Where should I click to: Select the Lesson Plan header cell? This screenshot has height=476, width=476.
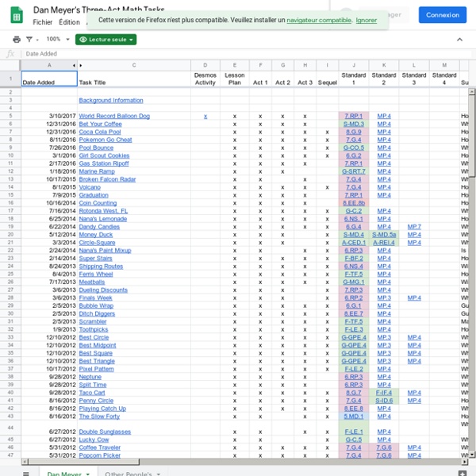pos(234,79)
